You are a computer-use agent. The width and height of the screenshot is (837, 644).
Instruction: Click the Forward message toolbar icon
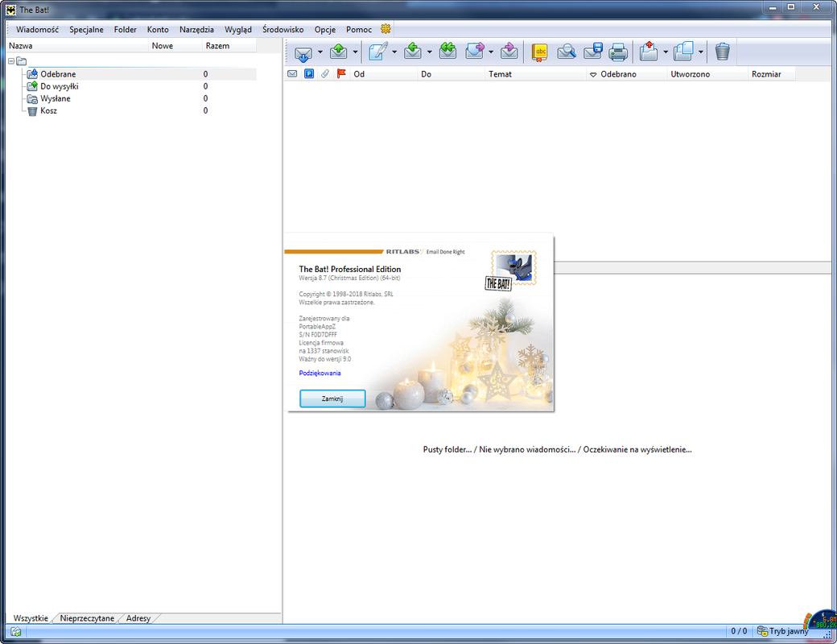pyautogui.click(x=475, y=52)
